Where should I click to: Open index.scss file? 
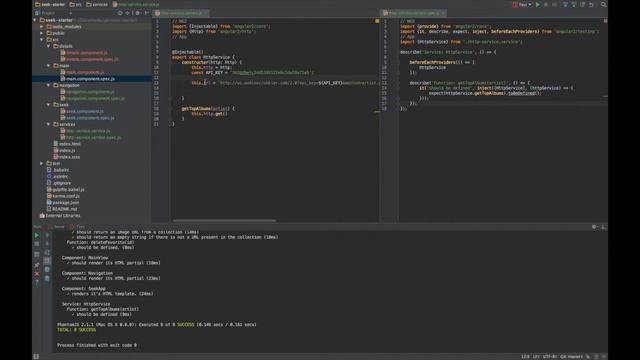click(x=69, y=157)
